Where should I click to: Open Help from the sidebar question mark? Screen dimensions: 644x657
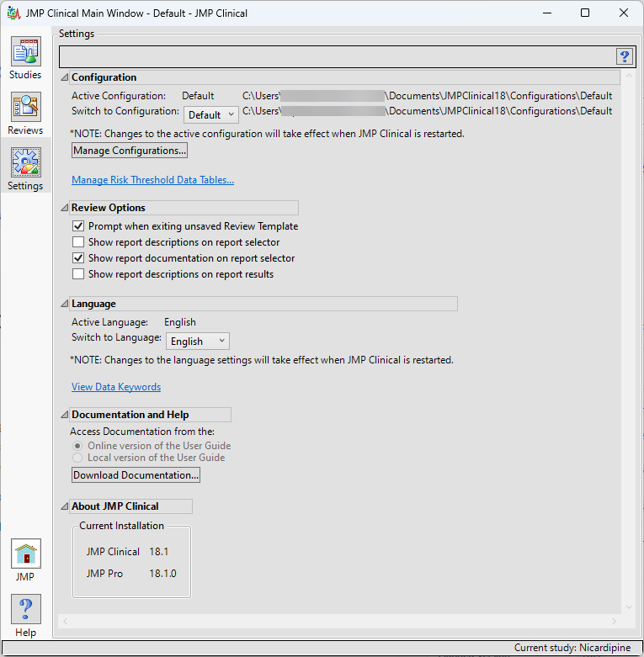[25, 609]
